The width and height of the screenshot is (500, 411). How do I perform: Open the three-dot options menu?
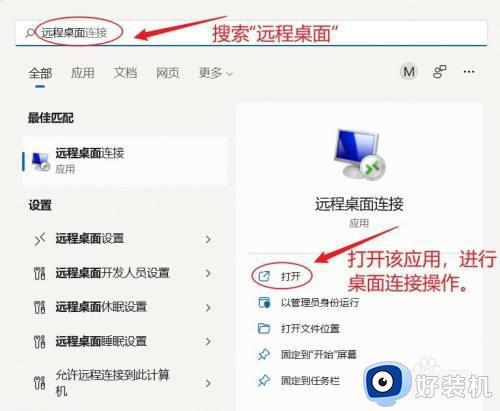click(469, 71)
